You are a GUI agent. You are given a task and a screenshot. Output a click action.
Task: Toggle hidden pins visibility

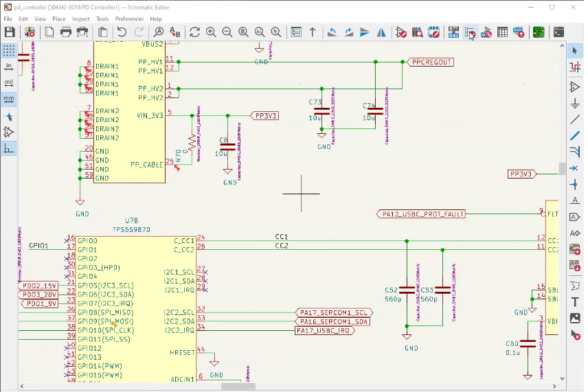pos(9,132)
